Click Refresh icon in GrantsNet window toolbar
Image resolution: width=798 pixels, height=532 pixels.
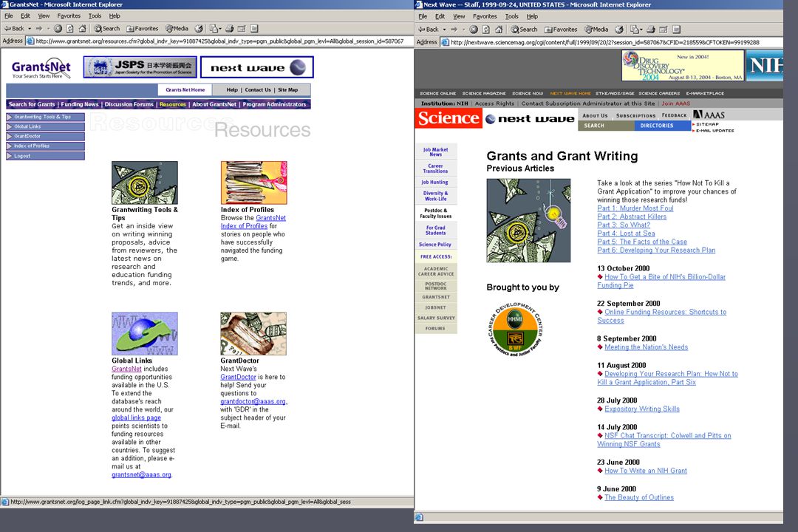(69, 29)
